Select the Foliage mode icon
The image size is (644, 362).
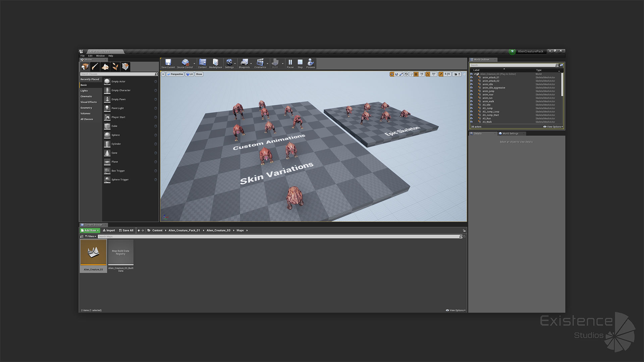coord(115,67)
